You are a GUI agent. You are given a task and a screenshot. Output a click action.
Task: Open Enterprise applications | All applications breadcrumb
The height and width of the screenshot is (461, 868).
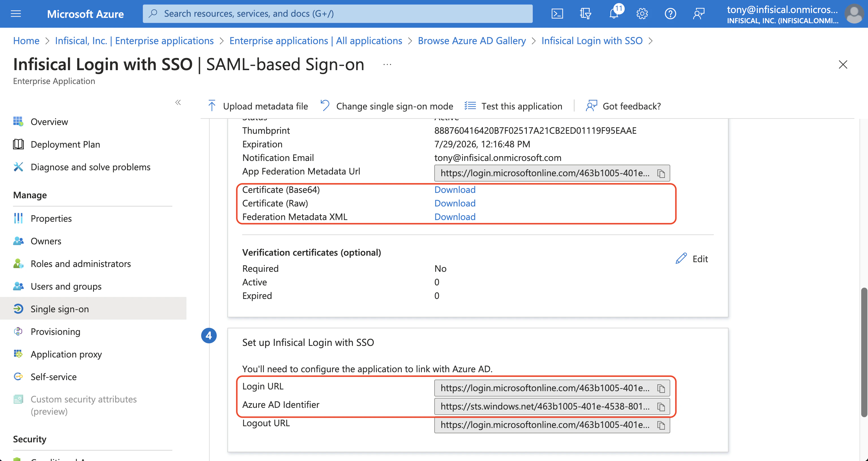point(316,40)
